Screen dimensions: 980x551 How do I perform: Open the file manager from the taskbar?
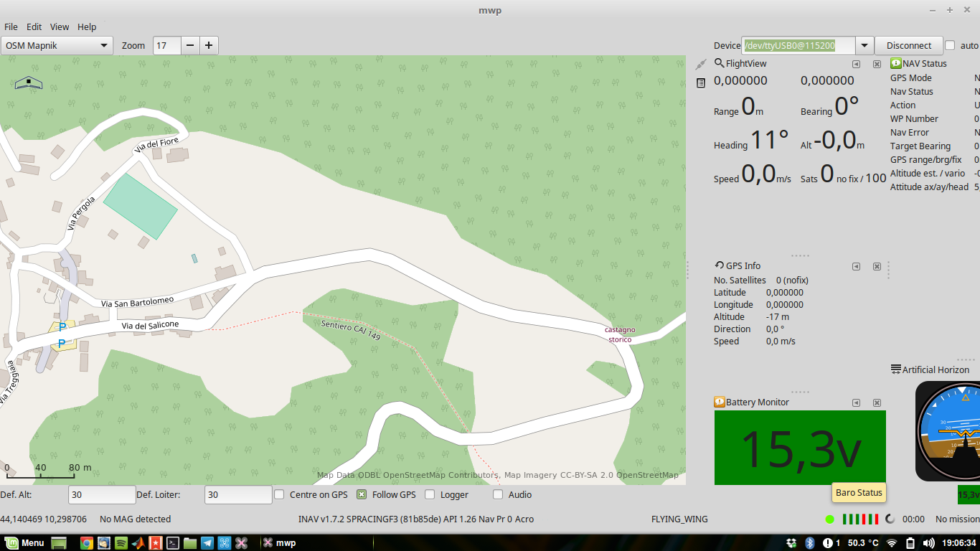point(190,543)
